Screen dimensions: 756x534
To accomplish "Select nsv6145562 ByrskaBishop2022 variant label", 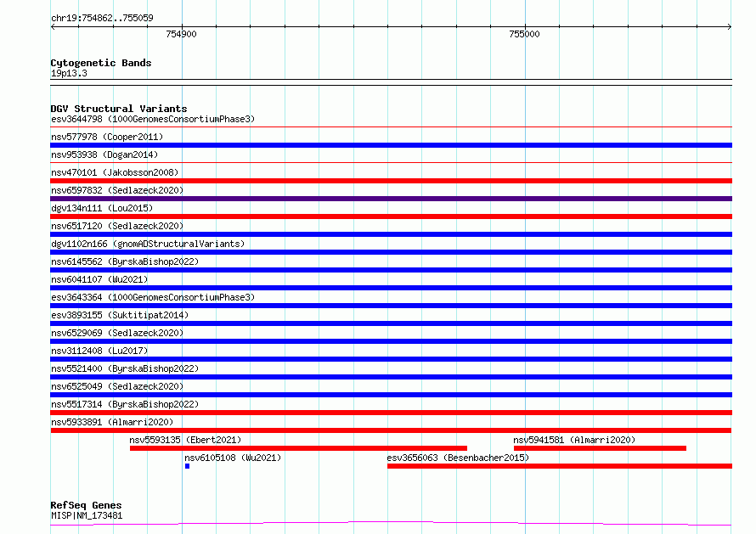I will click(x=125, y=261).
